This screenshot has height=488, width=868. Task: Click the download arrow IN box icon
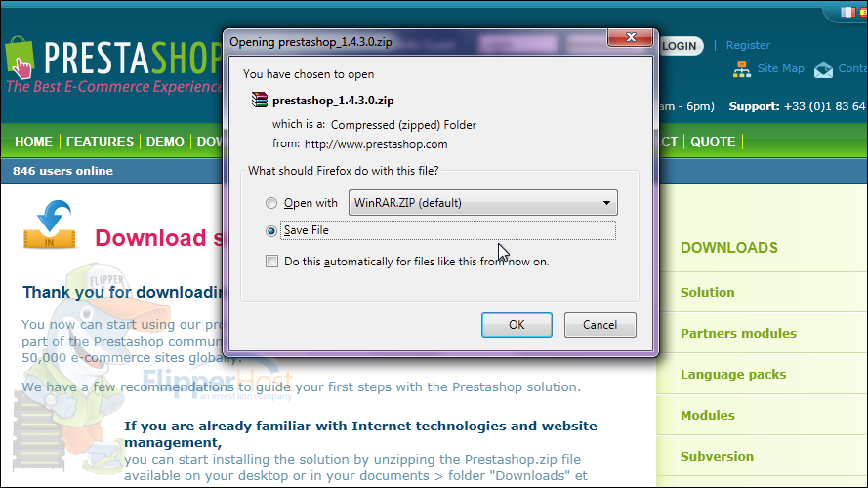[x=49, y=224]
